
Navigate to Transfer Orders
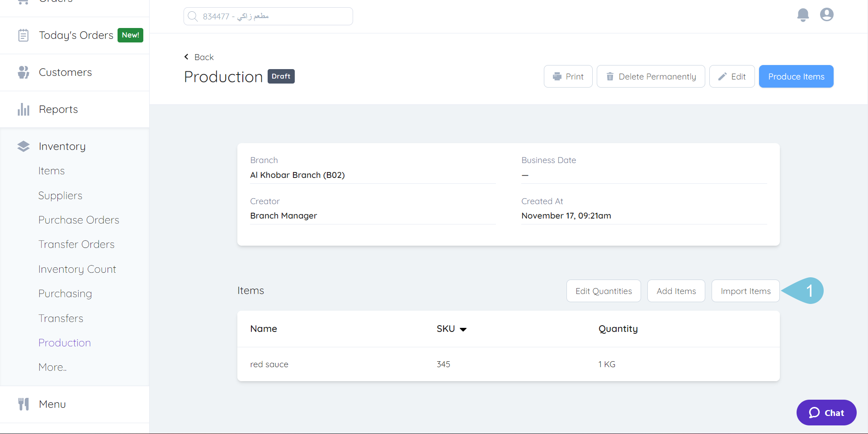[76, 244]
